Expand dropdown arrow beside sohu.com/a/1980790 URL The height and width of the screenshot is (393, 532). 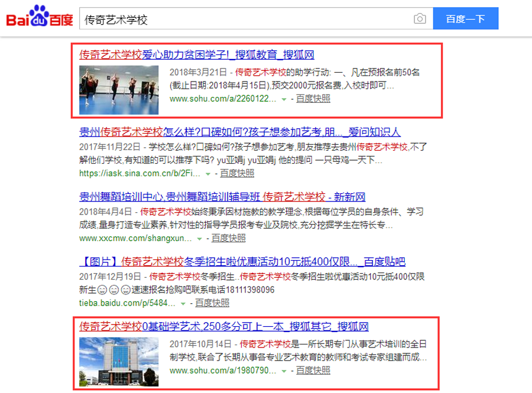click(x=284, y=371)
